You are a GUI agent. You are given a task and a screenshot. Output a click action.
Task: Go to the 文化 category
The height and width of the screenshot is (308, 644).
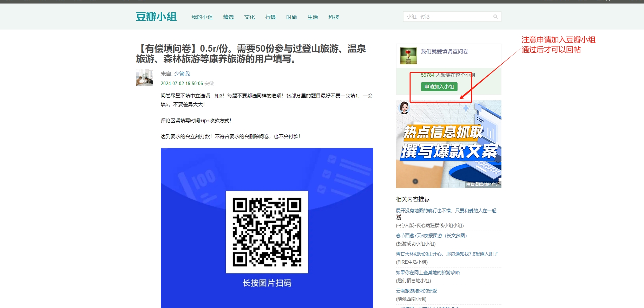click(x=249, y=17)
